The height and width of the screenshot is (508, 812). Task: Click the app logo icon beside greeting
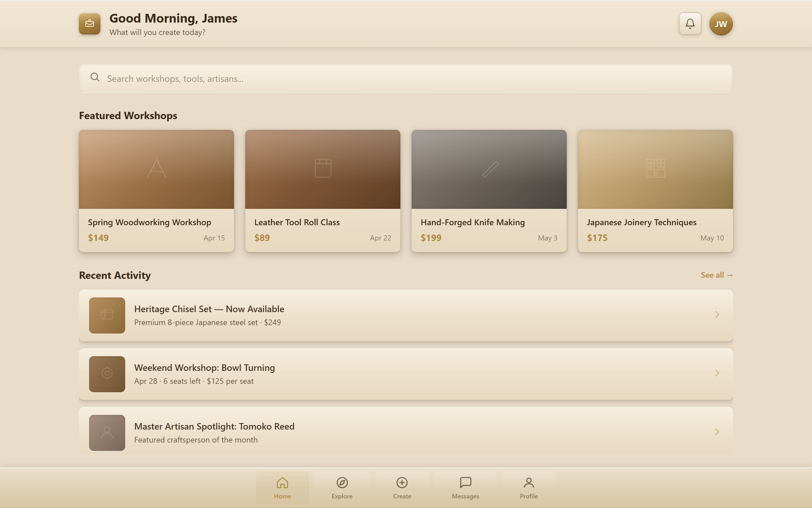(90, 23)
